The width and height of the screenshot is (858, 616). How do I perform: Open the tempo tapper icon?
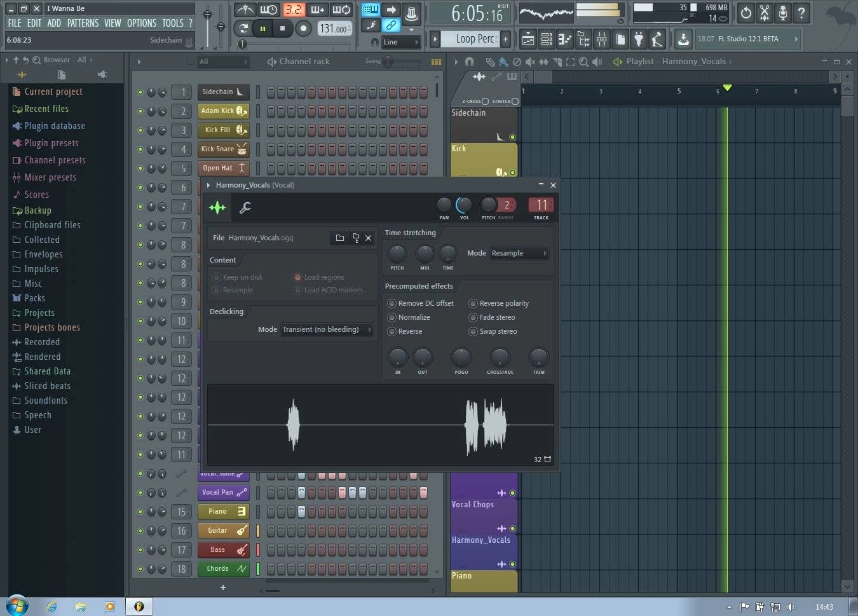[657, 39]
